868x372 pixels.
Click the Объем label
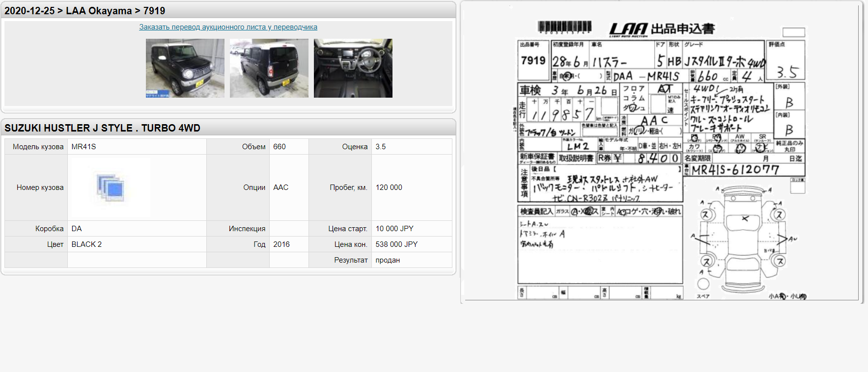(x=254, y=147)
